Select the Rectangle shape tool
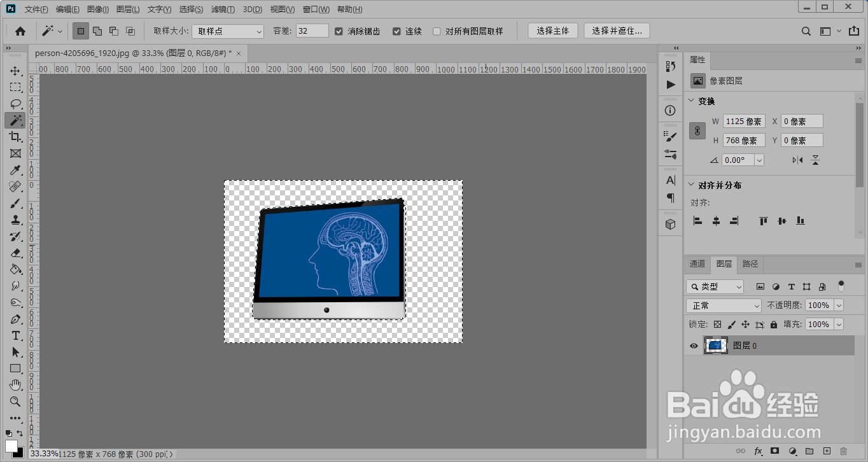868x462 pixels. pos(15,369)
